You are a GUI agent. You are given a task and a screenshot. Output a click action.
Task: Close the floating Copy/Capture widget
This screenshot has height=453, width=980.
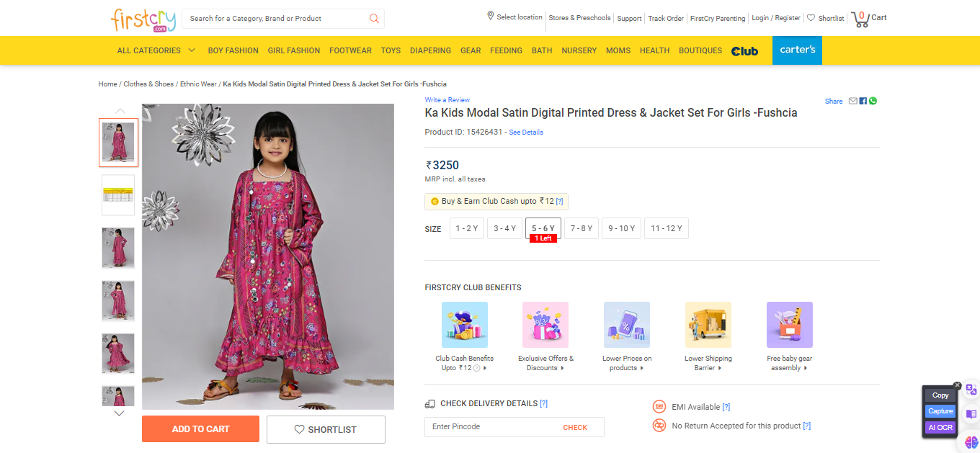957,385
